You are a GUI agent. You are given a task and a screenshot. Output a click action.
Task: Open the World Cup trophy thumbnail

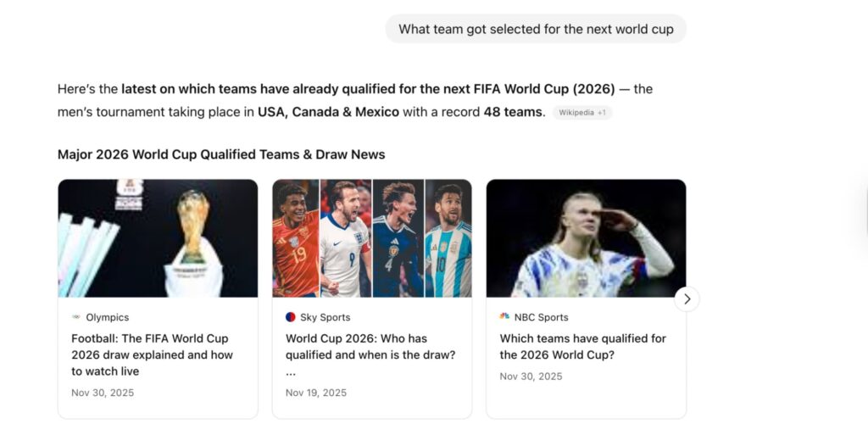click(158, 237)
